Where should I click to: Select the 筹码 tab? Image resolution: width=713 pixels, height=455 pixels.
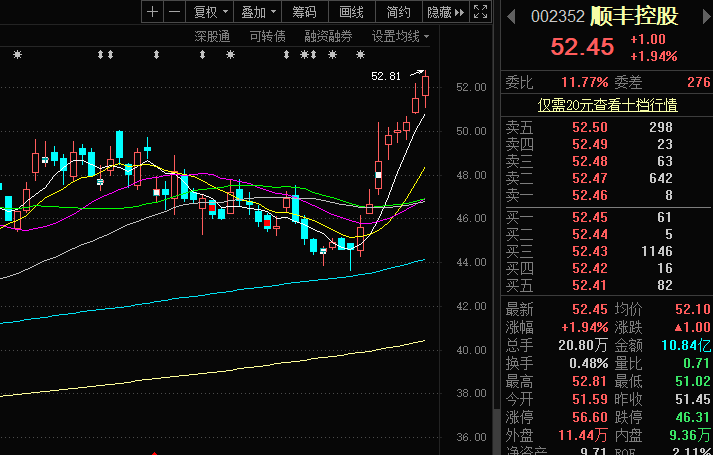pos(304,12)
